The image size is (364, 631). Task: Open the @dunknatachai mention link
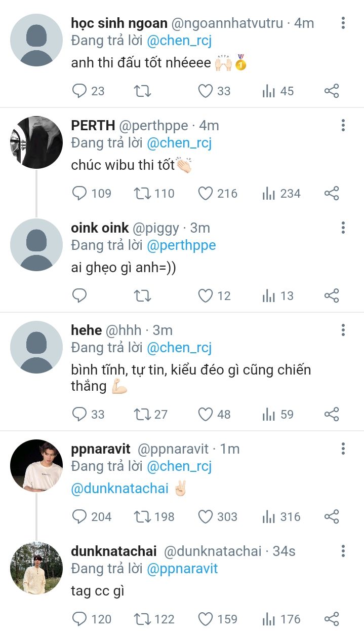pyautogui.click(x=119, y=489)
